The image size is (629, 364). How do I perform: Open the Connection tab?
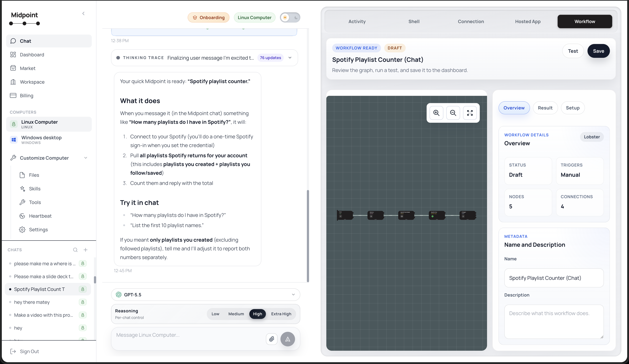[471, 21]
